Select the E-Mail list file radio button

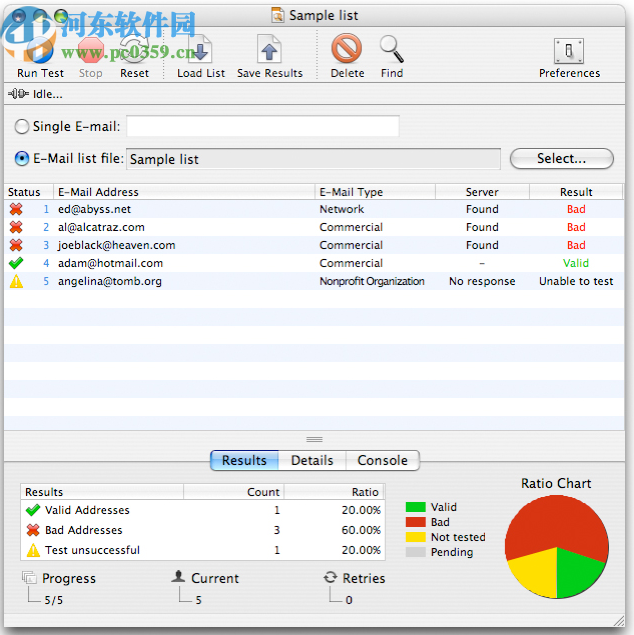[x=21, y=158]
